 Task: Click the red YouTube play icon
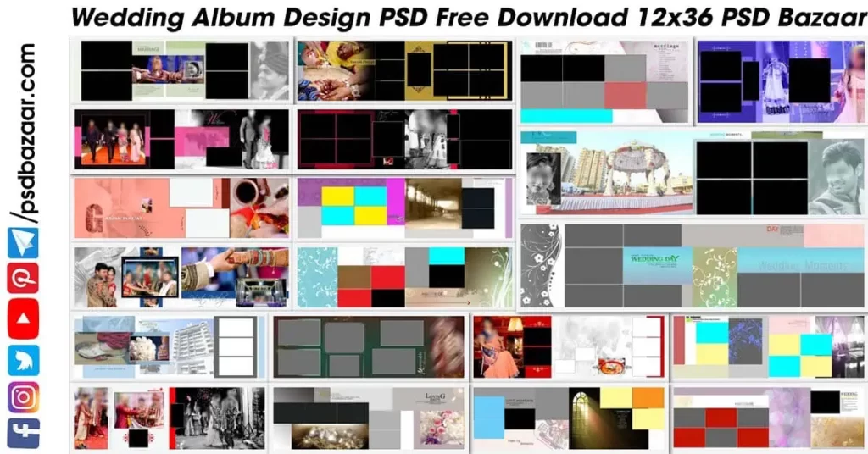(23, 318)
